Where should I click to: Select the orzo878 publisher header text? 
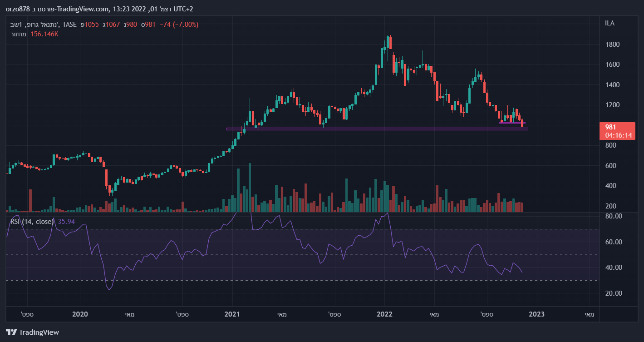pos(18,9)
